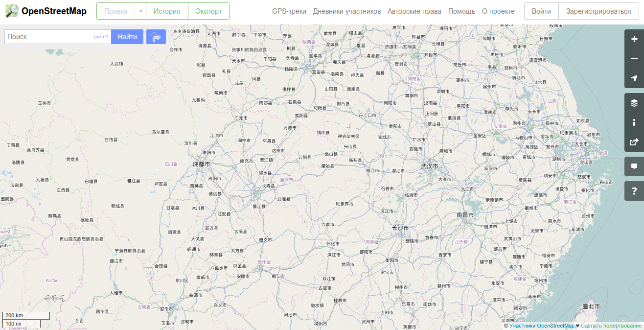Click the 桂林市 label on map
Screen dimensions: 644x330
tap(340, 300)
